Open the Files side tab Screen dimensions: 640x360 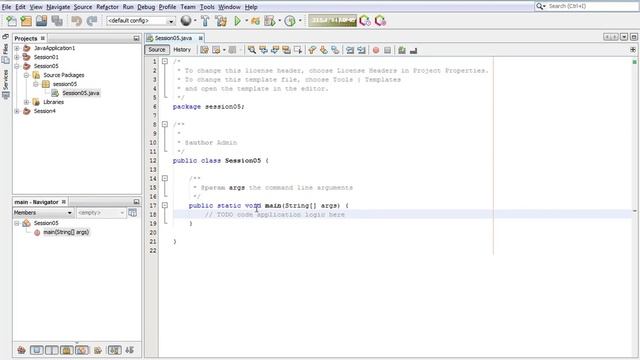point(5,53)
